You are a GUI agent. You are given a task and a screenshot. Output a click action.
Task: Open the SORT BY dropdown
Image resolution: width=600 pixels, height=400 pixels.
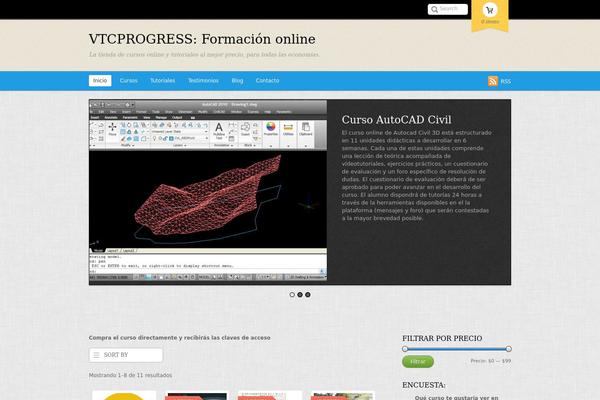126,355
